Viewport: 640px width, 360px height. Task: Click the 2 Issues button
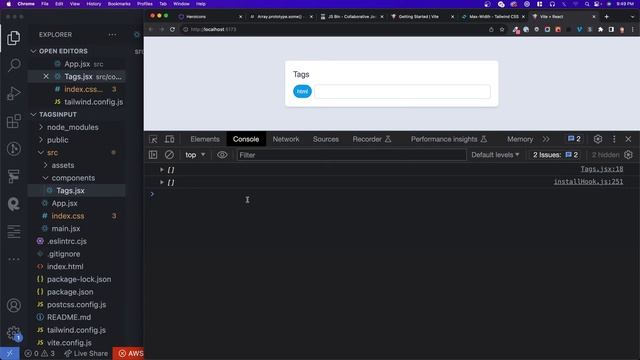(555, 155)
